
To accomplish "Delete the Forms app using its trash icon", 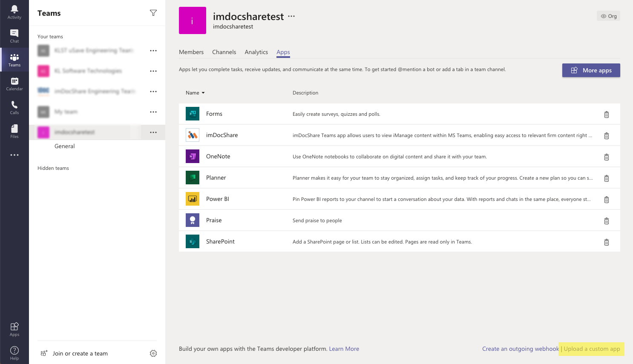I will tap(607, 115).
